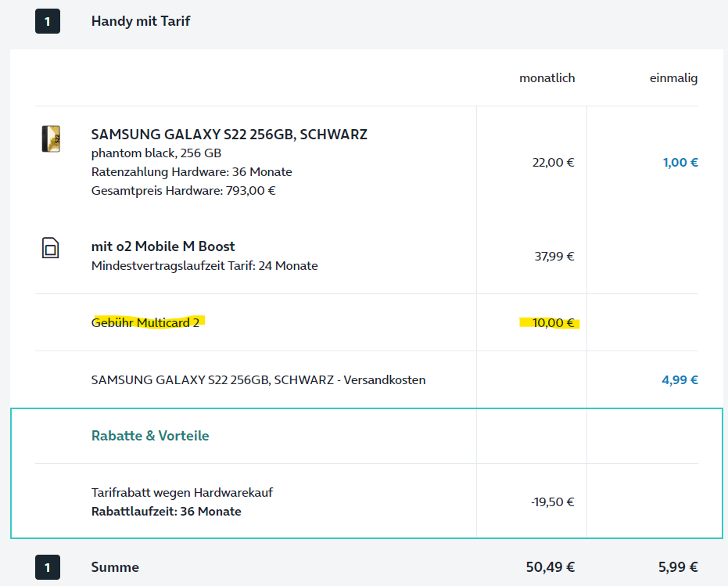Click the -19,50 € discount amount
This screenshot has width=728, height=586.
553,502
